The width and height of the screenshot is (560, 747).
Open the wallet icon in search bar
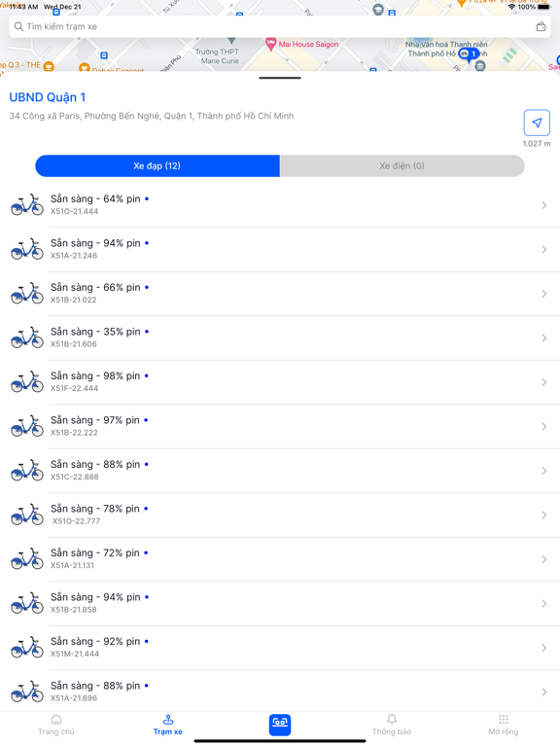541,26
